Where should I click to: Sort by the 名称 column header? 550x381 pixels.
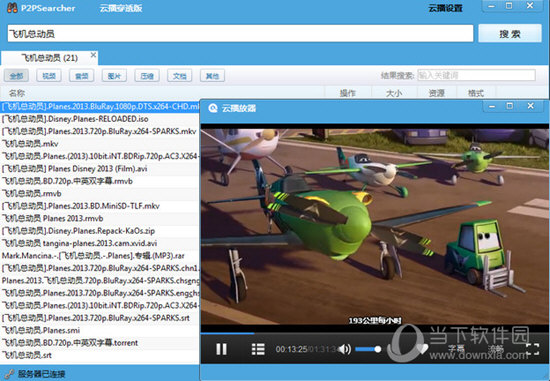coord(17,93)
